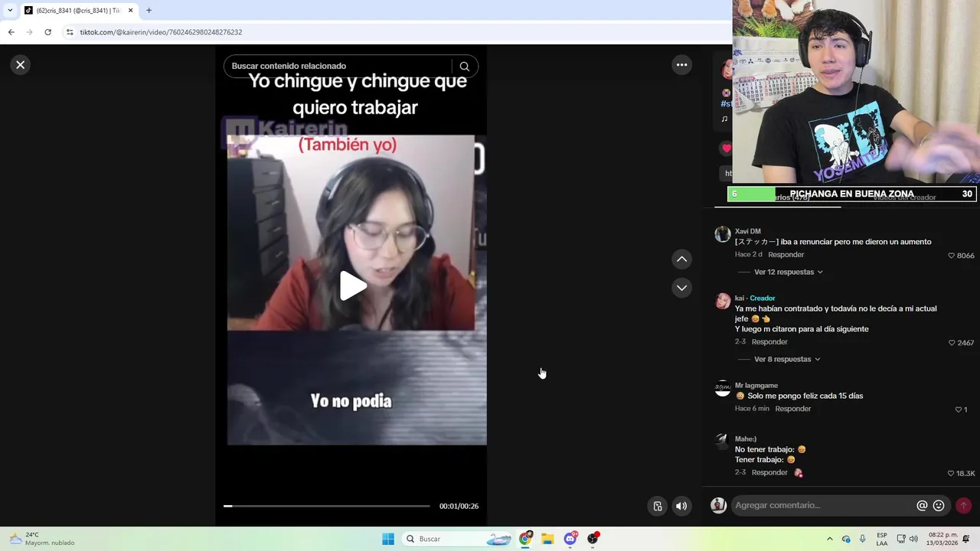Mute the video volume
This screenshot has height=551, width=980.
(681, 506)
